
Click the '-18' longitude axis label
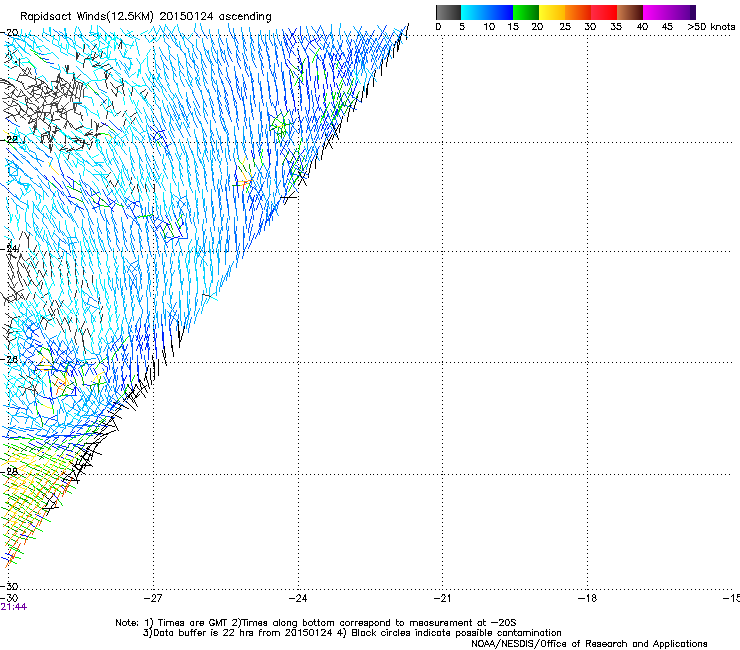pyautogui.click(x=587, y=598)
